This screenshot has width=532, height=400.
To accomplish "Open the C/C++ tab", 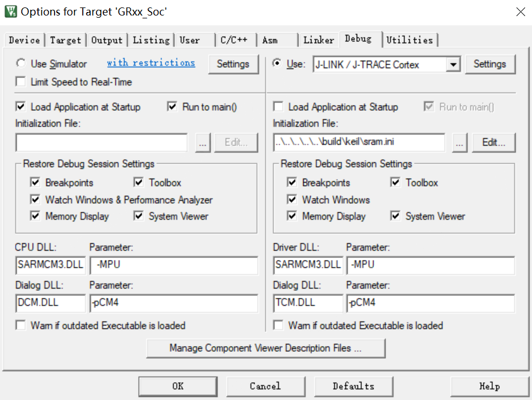I will pos(236,40).
